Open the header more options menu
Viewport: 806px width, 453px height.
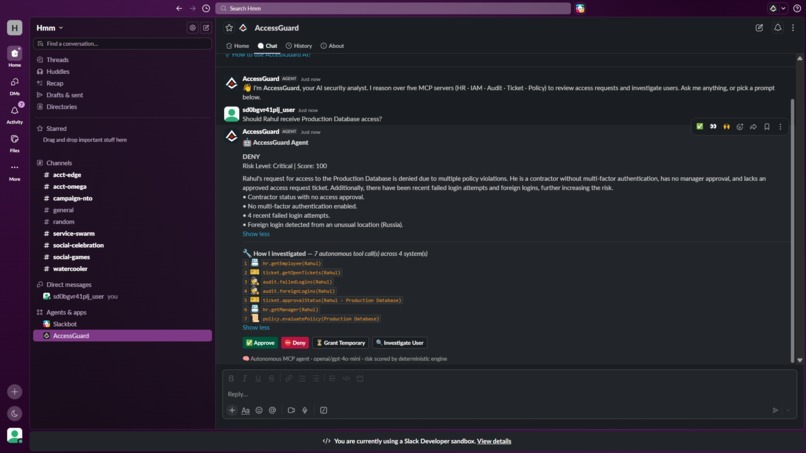pyautogui.click(x=793, y=28)
